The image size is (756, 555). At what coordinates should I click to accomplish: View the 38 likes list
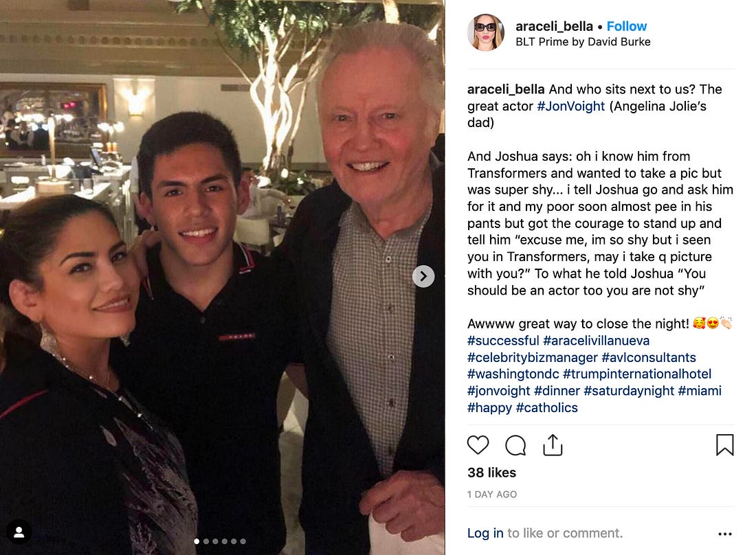(491, 473)
